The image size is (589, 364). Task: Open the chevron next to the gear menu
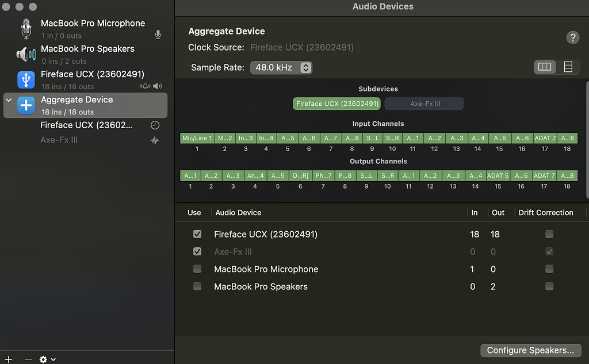pos(53,359)
